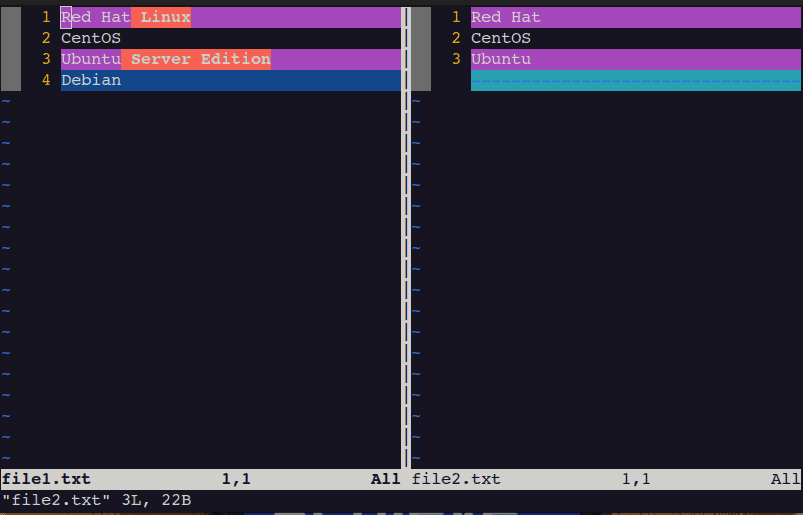Select 'CentOS' line in file1.txt pane
803x515 pixels.
tap(230, 38)
